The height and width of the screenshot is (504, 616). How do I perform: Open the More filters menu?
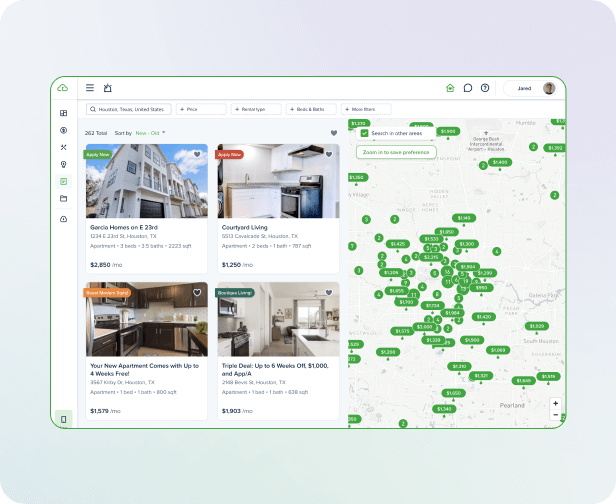tap(366, 109)
